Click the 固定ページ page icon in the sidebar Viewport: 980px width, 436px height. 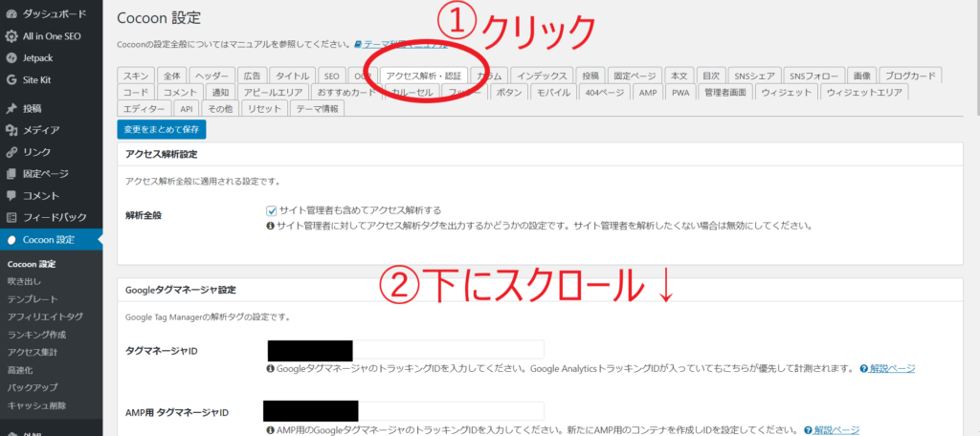[11, 174]
